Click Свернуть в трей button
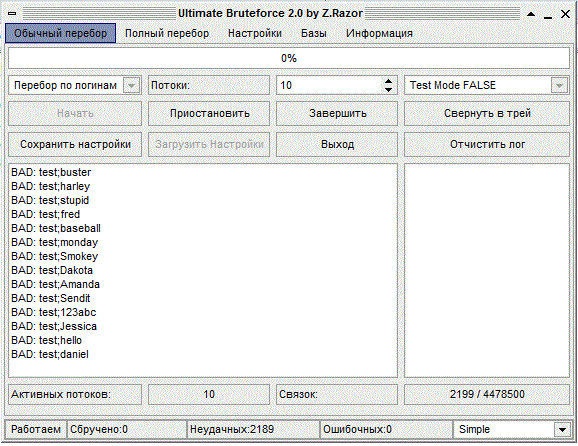 [487, 114]
